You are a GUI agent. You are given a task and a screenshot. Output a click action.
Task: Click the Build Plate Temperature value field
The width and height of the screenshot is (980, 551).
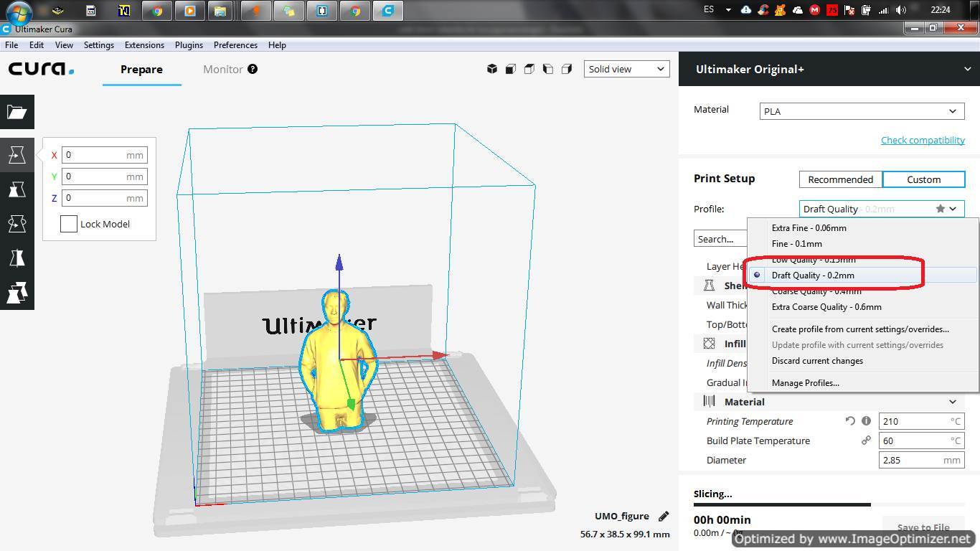pos(921,441)
